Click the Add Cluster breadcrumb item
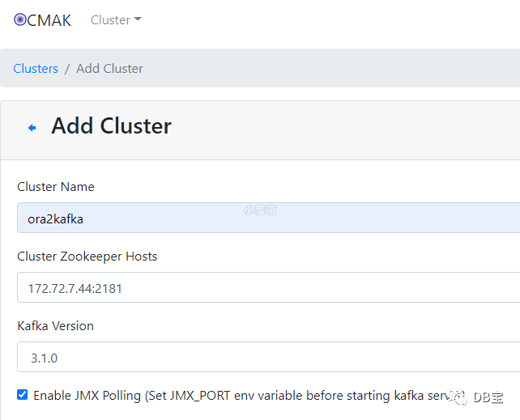 (109, 69)
